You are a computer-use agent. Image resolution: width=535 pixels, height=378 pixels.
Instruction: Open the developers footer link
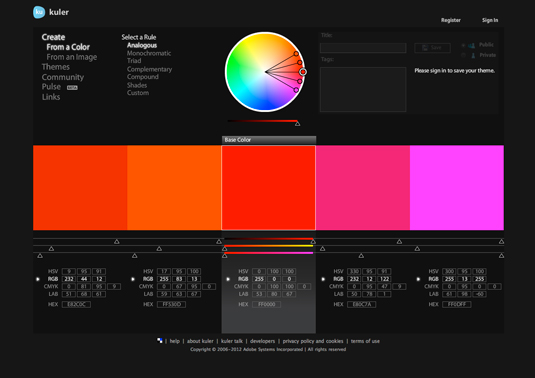[x=262, y=341]
